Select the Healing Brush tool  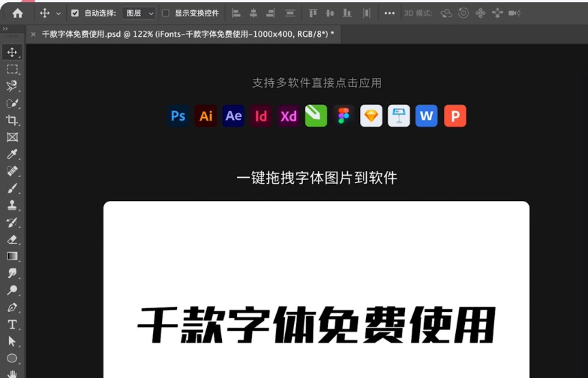pos(12,171)
